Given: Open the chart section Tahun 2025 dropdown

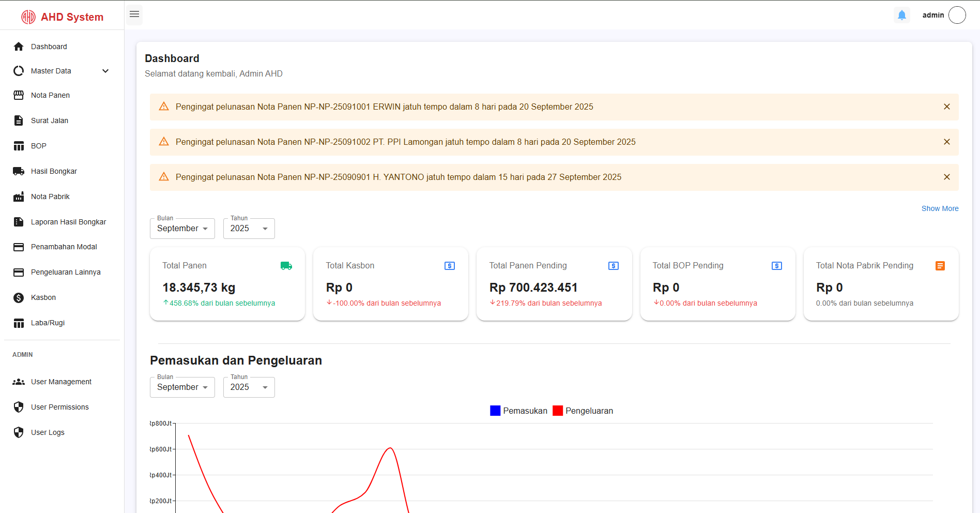Looking at the screenshot, I should pos(249,387).
